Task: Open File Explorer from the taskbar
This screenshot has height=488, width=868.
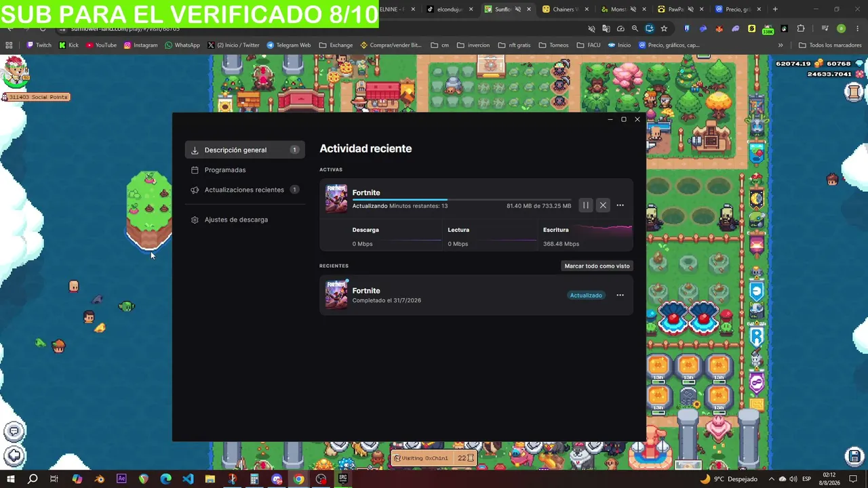Action: [210, 479]
